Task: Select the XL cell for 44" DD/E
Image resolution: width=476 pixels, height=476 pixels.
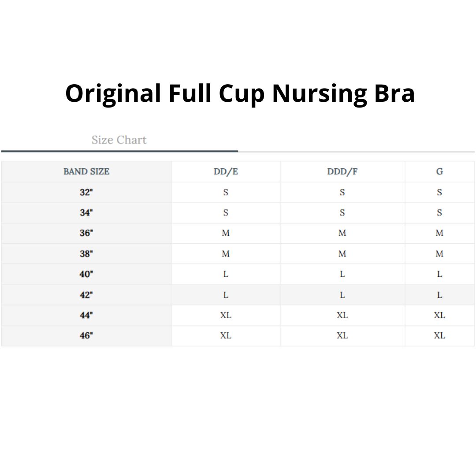Action: pyautogui.click(x=226, y=315)
